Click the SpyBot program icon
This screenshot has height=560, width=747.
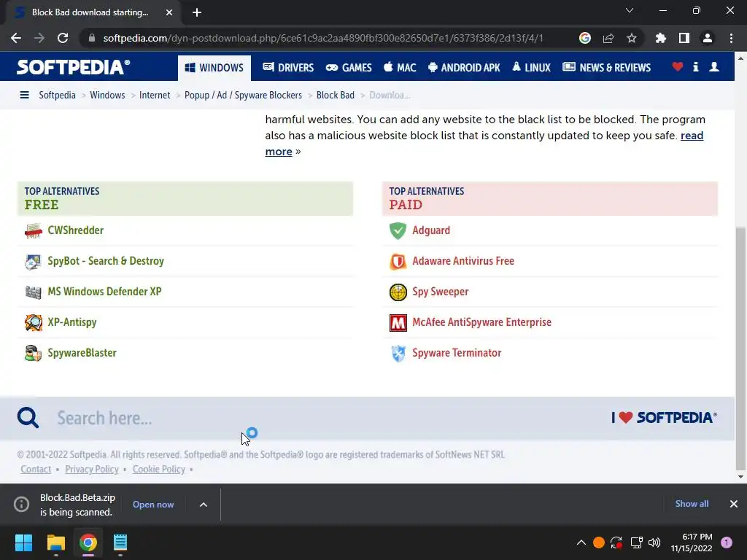tap(34, 262)
